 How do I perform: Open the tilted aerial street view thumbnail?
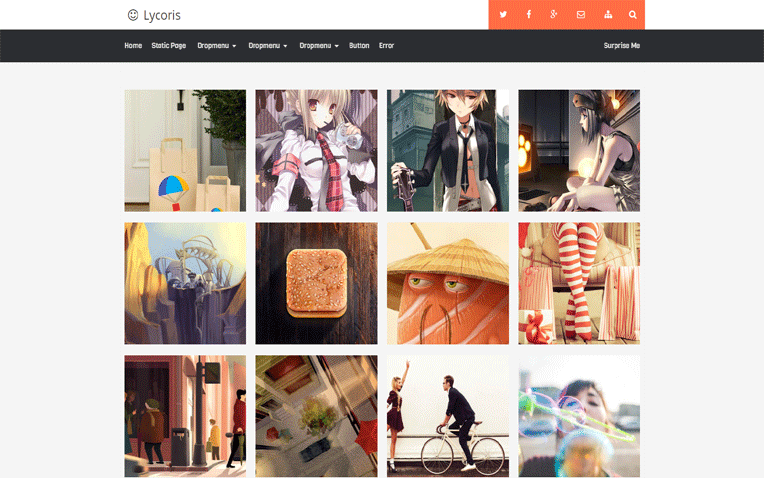tap(316, 416)
